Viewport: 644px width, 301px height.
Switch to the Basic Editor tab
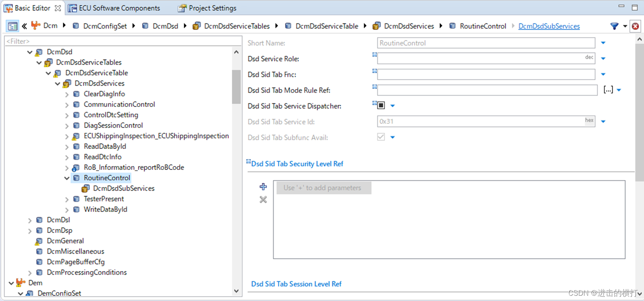32,8
